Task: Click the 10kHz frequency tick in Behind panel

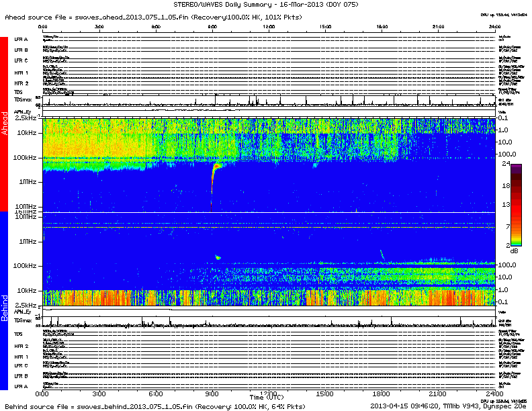Action: coord(27,290)
